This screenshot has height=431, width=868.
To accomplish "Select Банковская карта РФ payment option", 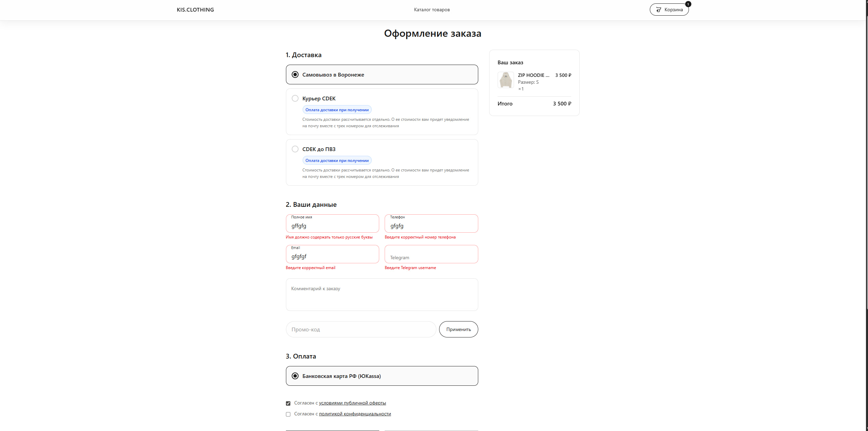I will click(295, 376).
